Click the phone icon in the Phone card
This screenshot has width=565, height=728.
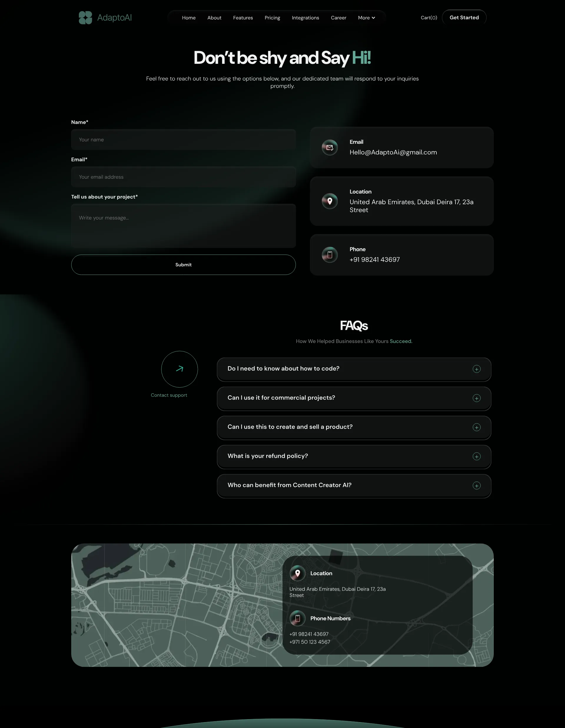(330, 255)
